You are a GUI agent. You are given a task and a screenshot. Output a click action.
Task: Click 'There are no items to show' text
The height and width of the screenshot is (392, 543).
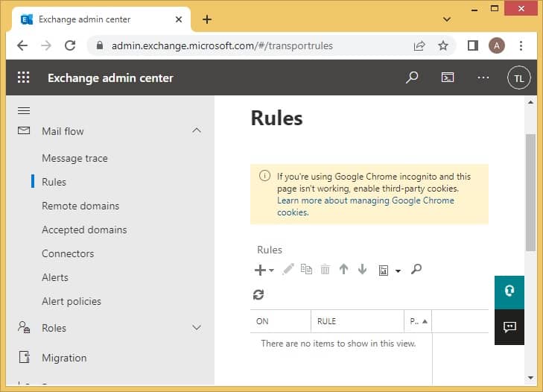(338, 344)
